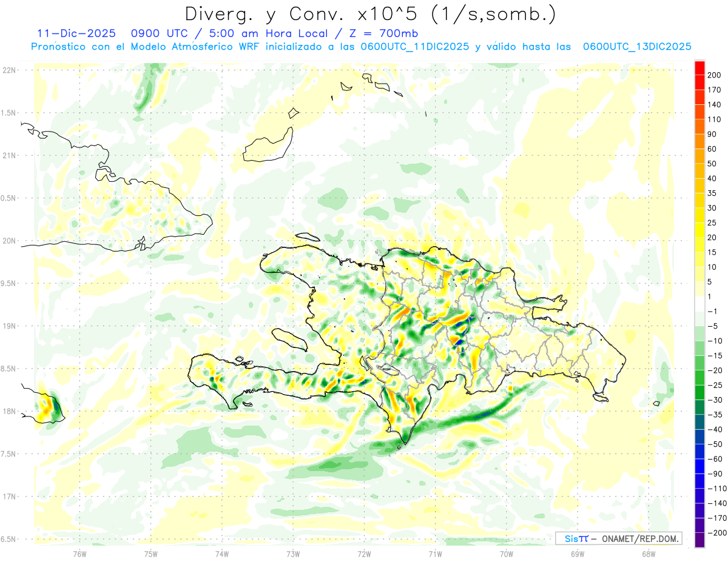Screen dimensions: 728x562
Task: Click the positive '200' colorbar label
Action: pos(714,75)
